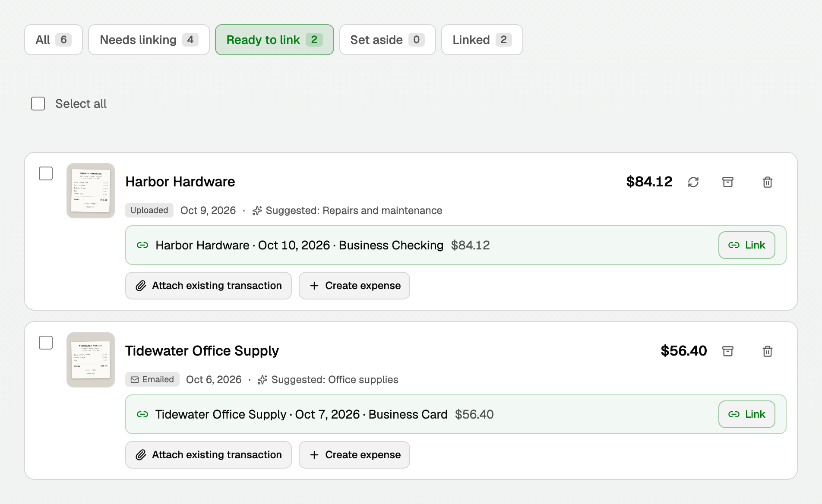Create expense for Tidewater Office Supply
The image size is (822, 504).
coord(354,455)
